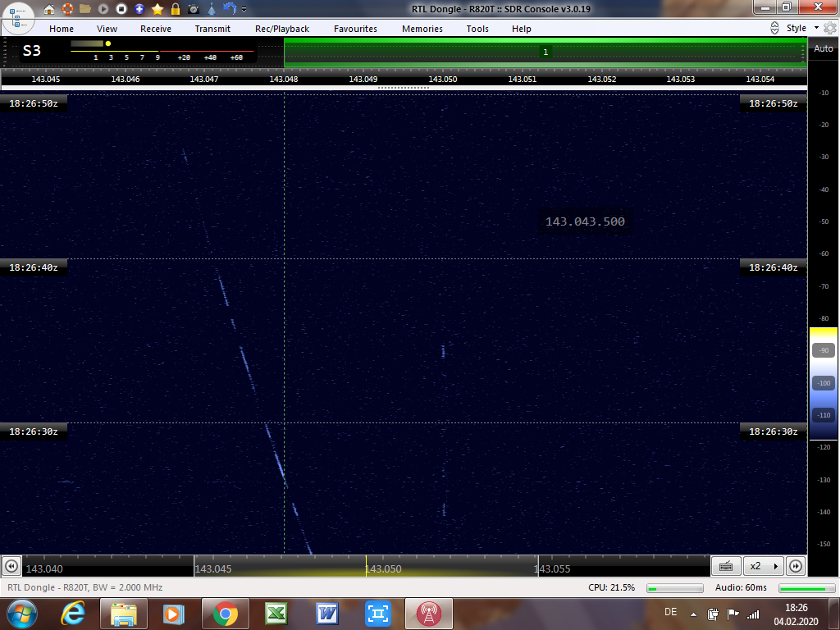Click the blue cone filter icon
This screenshot has width=840, height=630.
coord(212,9)
